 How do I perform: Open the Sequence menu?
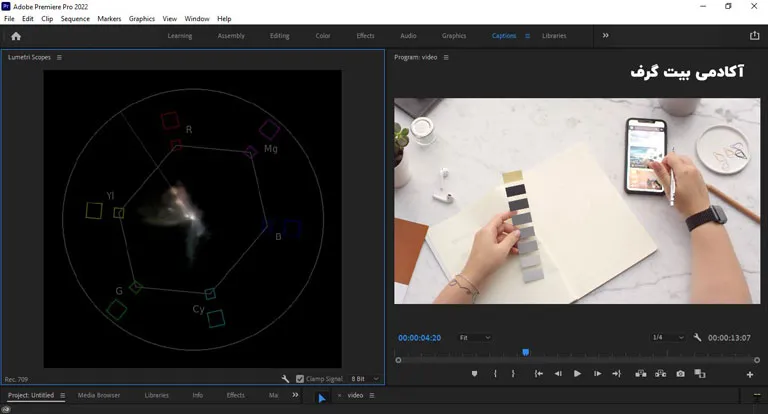75,19
